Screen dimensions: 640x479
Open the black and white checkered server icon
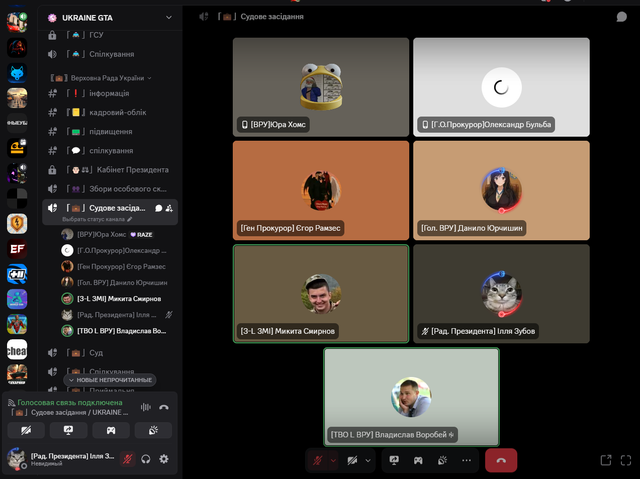pyautogui.click(x=17, y=199)
